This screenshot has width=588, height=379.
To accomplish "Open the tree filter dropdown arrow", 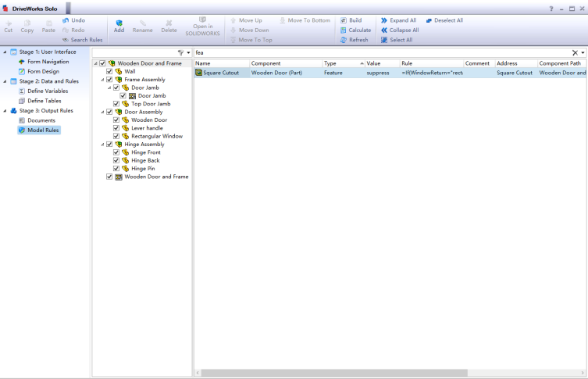I will (x=188, y=52).
